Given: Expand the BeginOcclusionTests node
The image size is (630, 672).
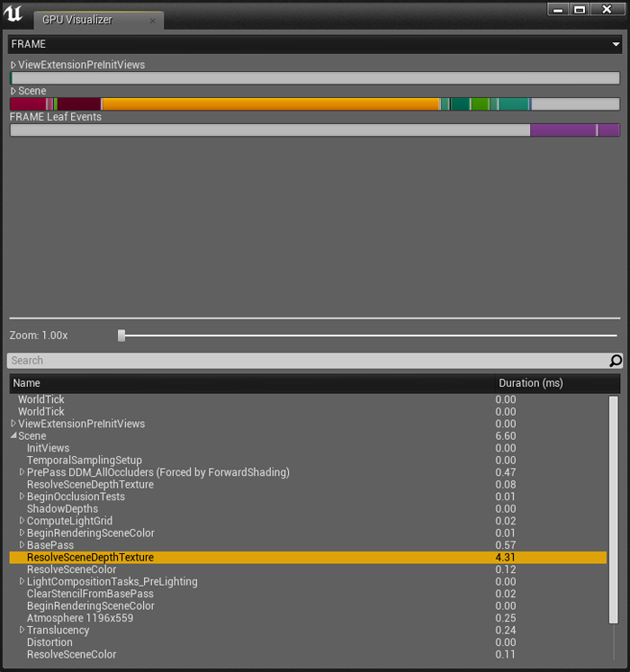Looking at the screenshot, I should click(x=22, y=497).
